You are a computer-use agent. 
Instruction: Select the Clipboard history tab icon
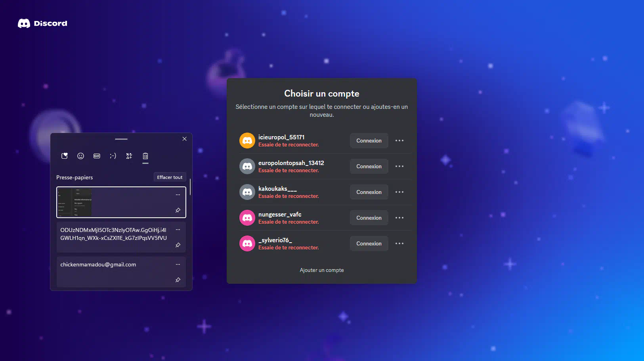(x=145, y=156)
